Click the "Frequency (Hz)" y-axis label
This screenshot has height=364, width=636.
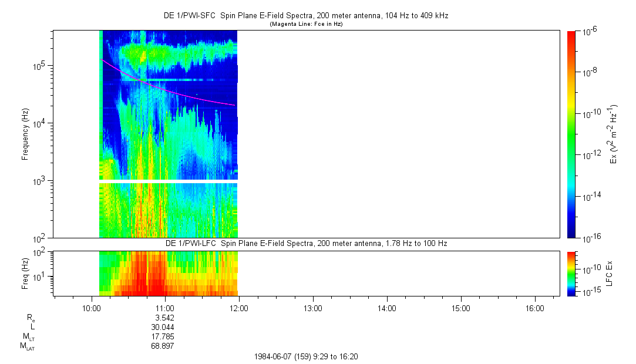coord(25,134)
